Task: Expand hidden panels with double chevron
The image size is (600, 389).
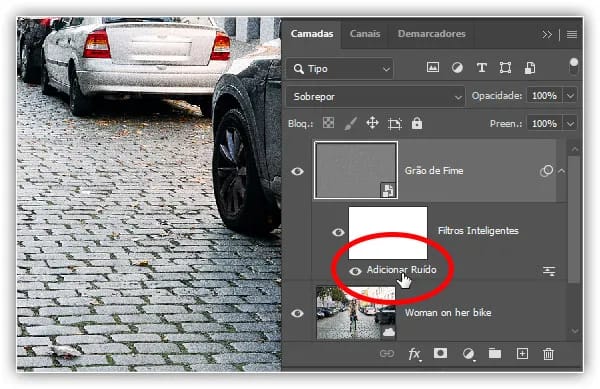Action: point(547,35)
